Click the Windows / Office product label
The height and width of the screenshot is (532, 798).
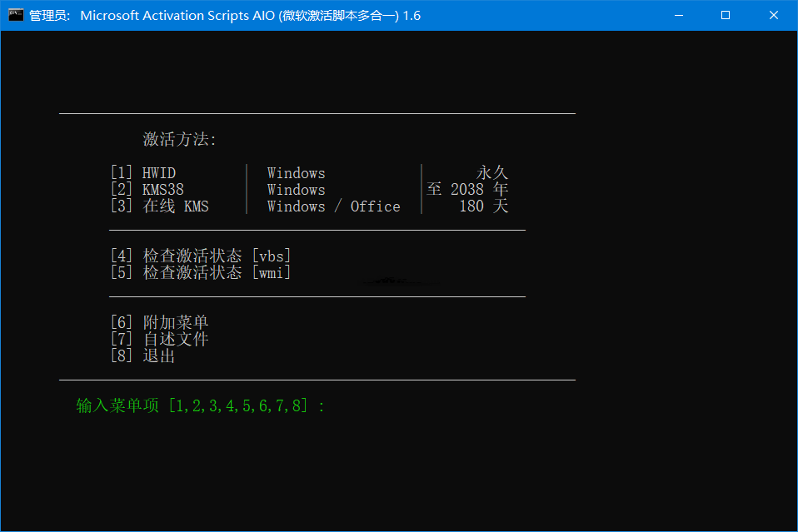333,206
